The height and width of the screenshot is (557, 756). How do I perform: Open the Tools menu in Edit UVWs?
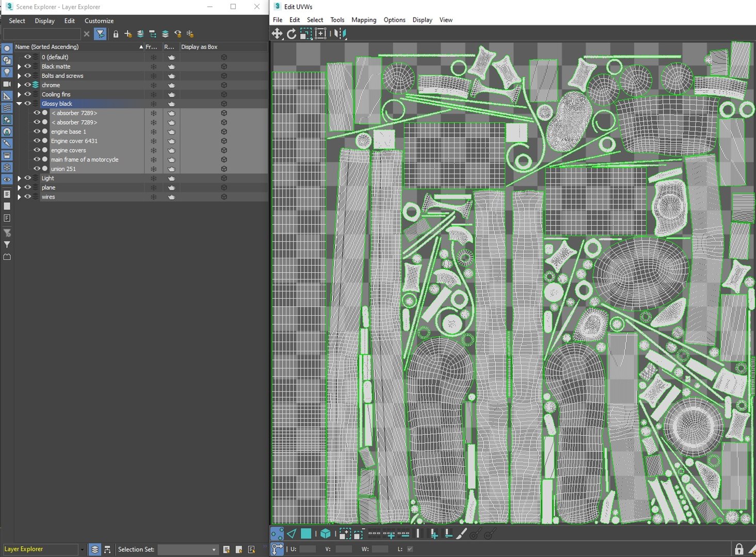tap(337, 20)
